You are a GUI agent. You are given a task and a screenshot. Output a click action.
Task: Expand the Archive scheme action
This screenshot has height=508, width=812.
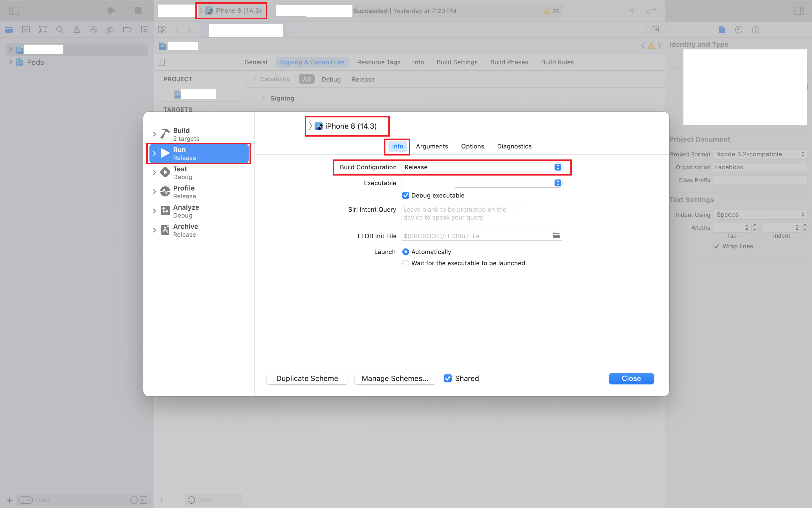[x=154, y=230]
